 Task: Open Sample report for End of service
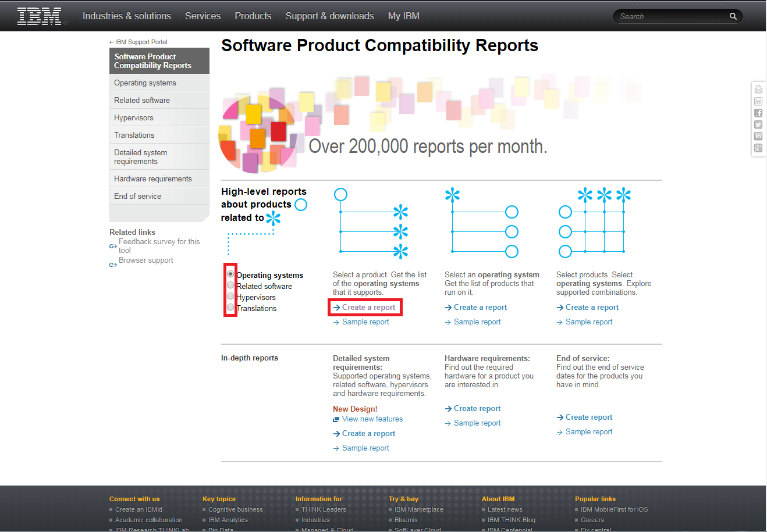pyautogui.click(x=589, y=432)
